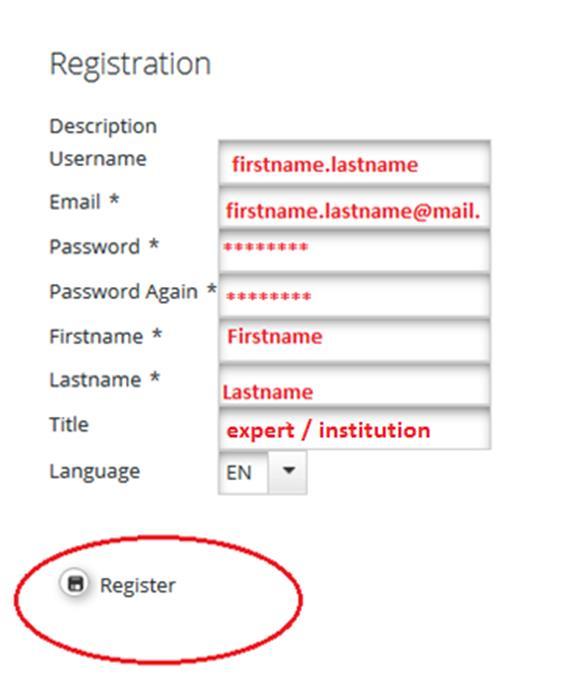Screen dimensions: 579x688
Task: Click the Username label
Action: 98,158
